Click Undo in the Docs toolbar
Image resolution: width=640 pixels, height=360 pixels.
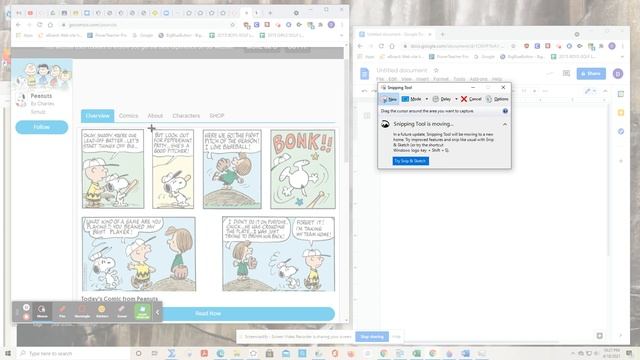[364, 91]
